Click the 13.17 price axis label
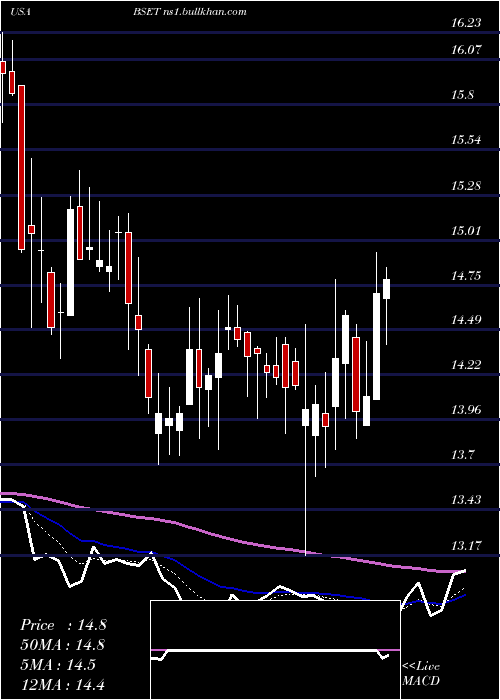Viewport: 500px width, 700px height. (x=466, y=545)
